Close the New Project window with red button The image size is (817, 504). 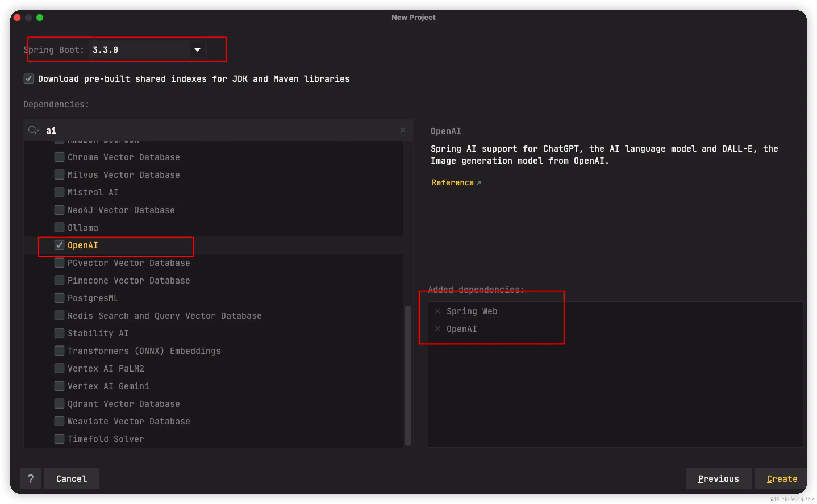17,18
